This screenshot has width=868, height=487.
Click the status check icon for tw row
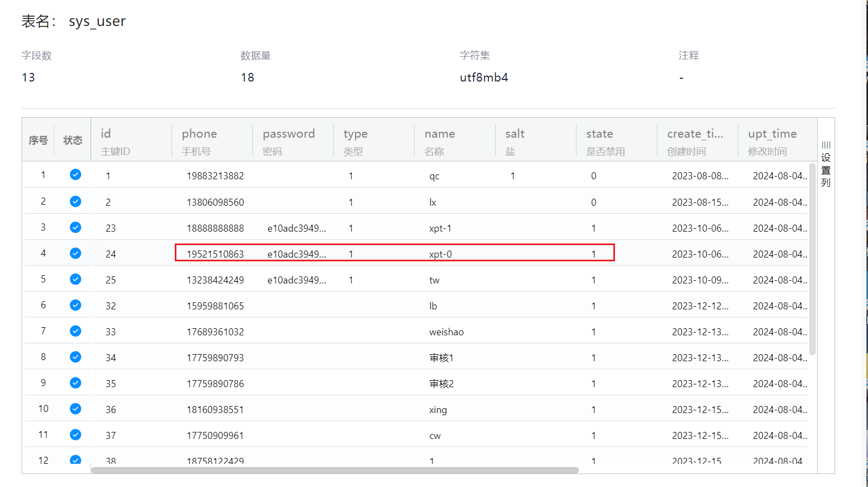click(76, 279)
